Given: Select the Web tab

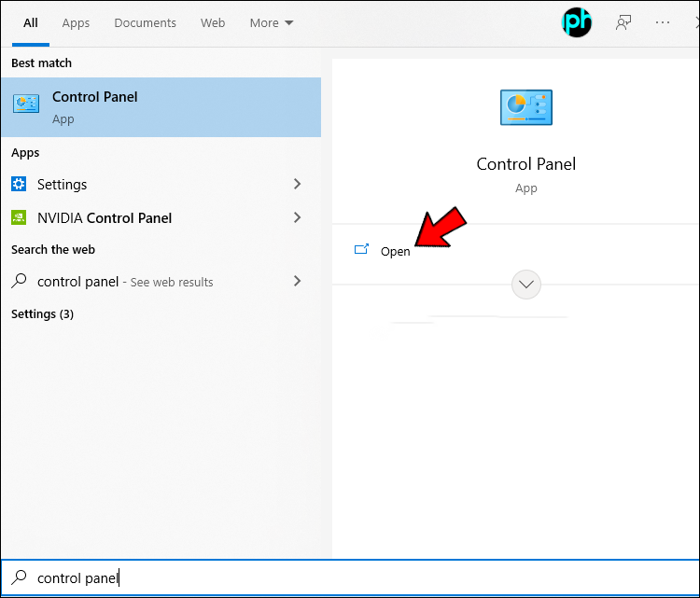Looking at the screenshot, I should click(213, 22).
